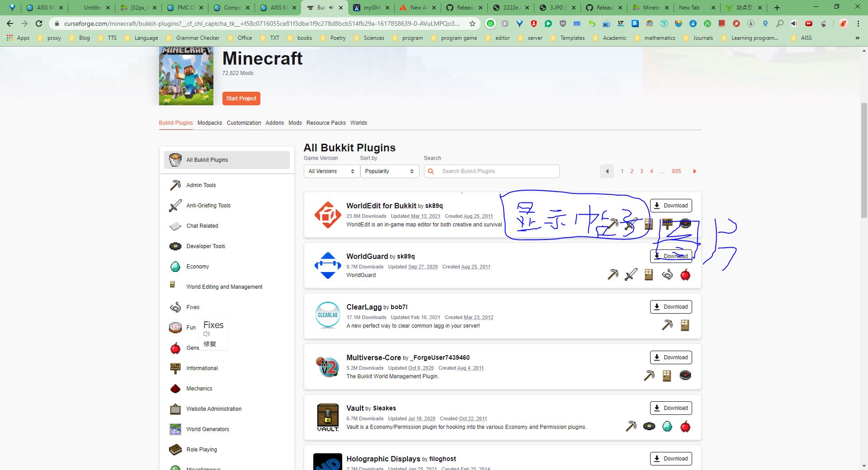
Task: Click WorldGuard plugin logo
Action: (x=328, y=266)
